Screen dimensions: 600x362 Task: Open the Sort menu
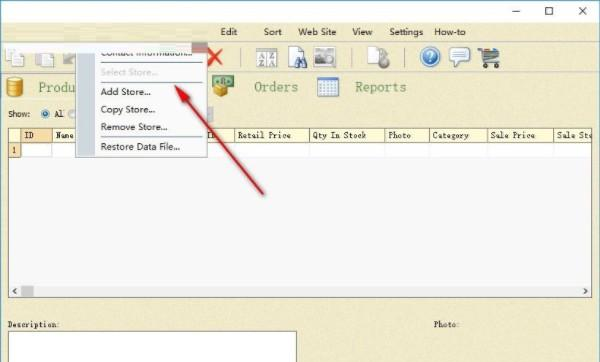coord(272,32)
